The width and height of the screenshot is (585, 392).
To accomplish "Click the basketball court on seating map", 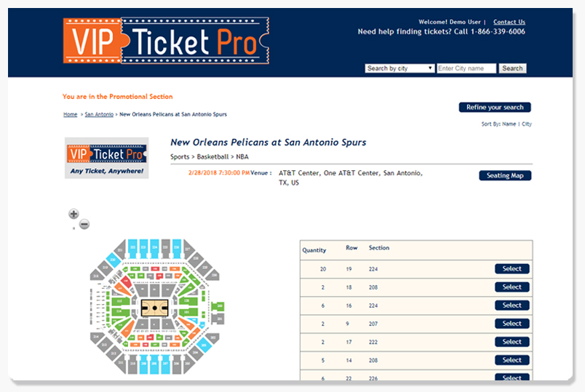I will coord(154,308).
